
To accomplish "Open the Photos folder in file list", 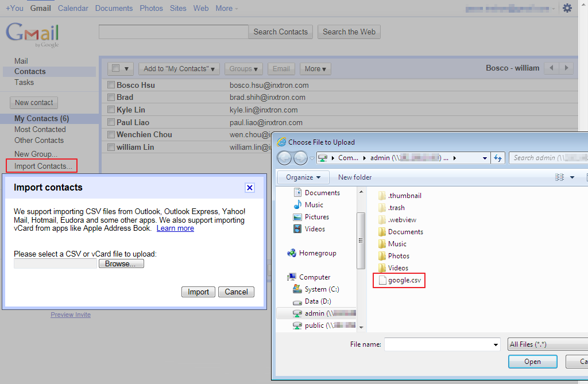I will [x=398, y=256].
